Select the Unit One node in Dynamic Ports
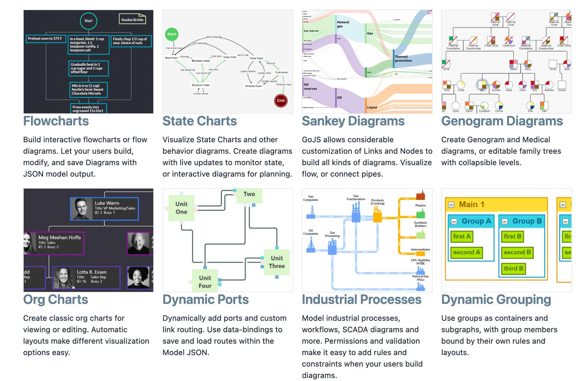The image size is (588, 381). [181, 208]
